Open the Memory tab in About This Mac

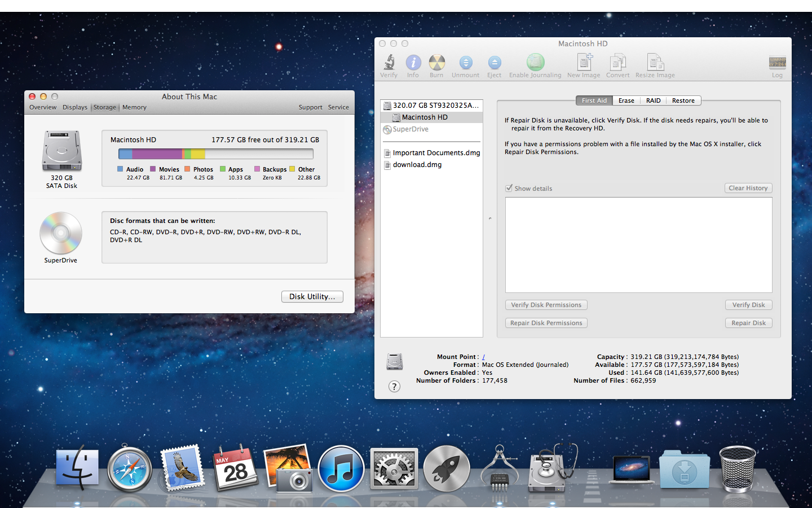coord(134,107)
